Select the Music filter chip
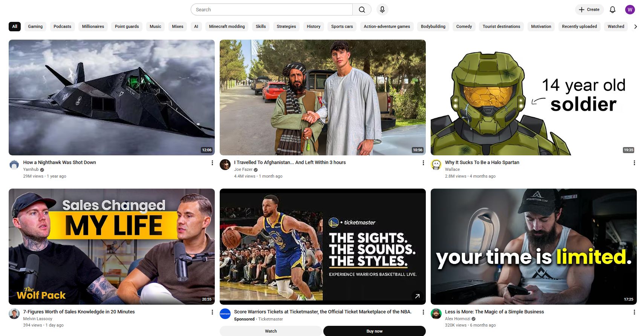 coord(155,26)
